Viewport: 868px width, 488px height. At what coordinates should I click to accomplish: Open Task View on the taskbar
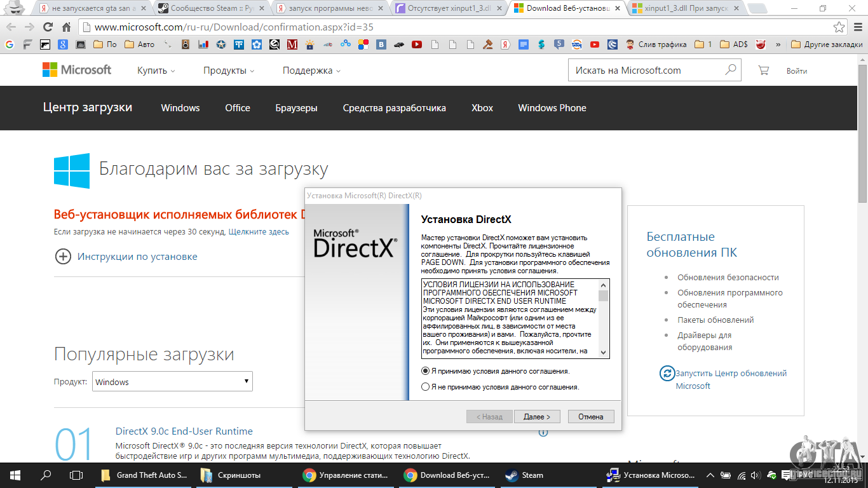point(76,475)
